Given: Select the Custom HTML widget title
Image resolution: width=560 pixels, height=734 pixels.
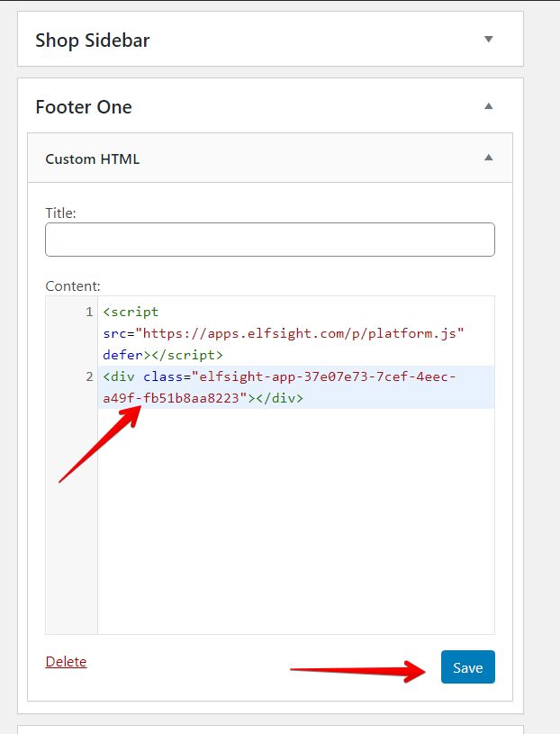Looking at the screenshot, I should point(93,159).
